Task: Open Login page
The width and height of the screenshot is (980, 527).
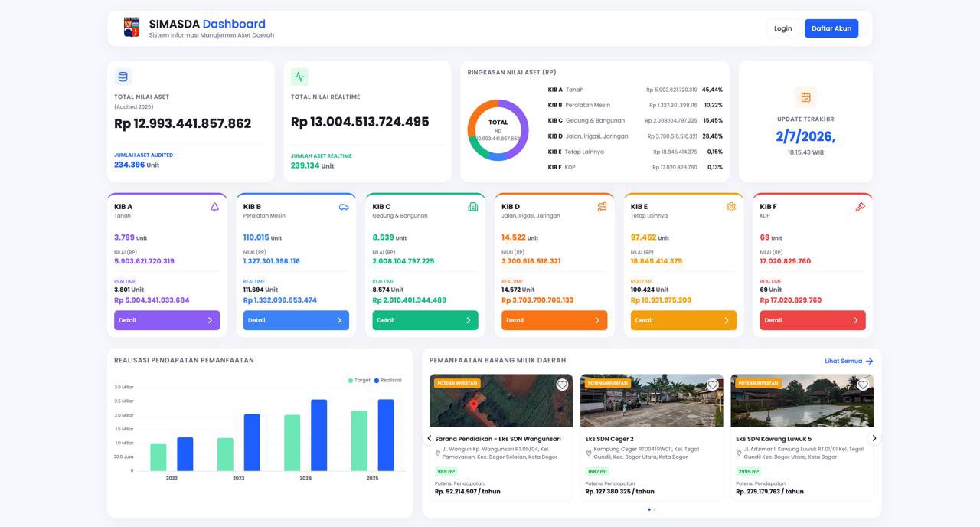Action: [x=782, y=28]
